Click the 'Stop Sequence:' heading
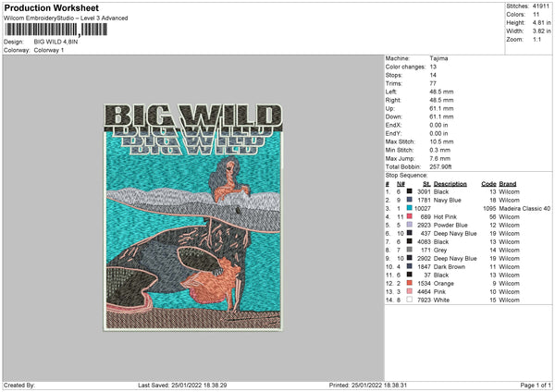Image resolution: width=555 pixels, height=392 pixels. point(406,176)
